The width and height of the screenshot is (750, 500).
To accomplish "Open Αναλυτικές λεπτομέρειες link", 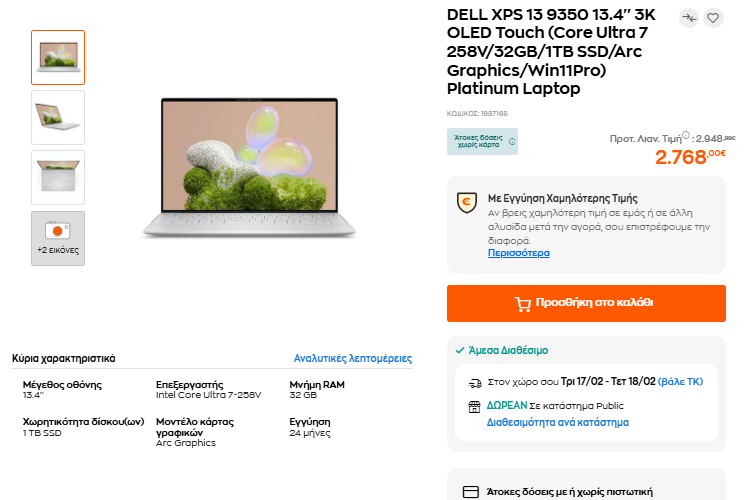I will pyautogui.click(x=352, y=358).
